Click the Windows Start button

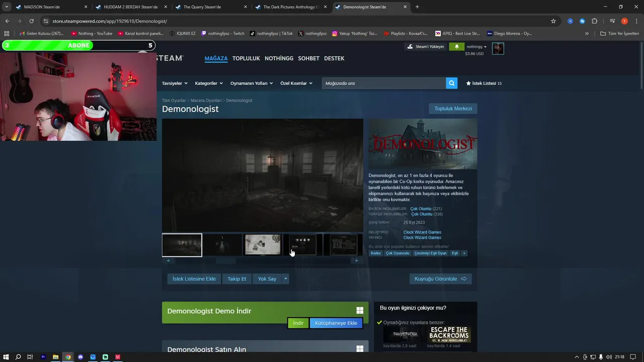pos(6,357)
